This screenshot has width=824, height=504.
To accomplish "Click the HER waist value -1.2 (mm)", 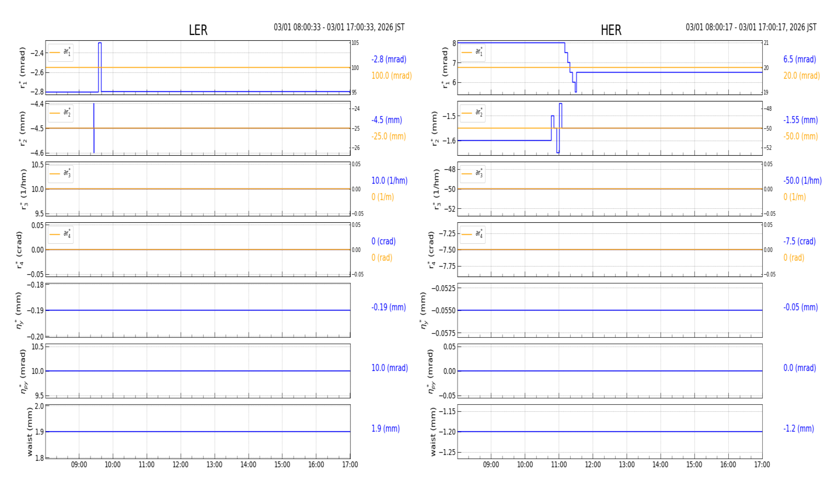I will [x=798, y=429].
